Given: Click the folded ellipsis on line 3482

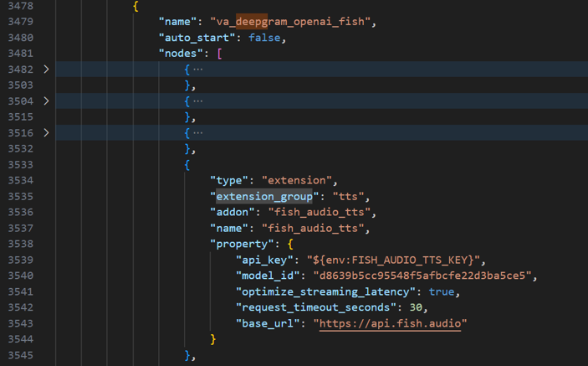Looking at the screenshot, I should tap(198, 69).
